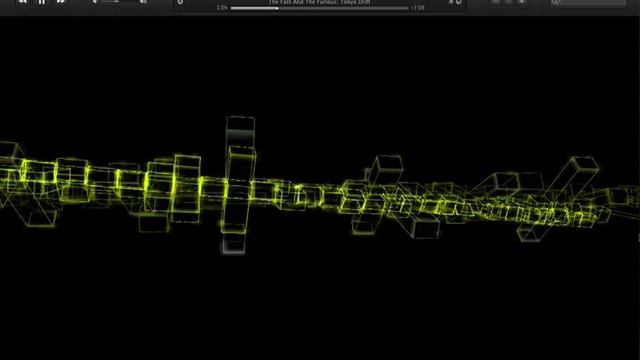Click in the search field
Screen dimensions: 640x360
(x=588, y=2)
